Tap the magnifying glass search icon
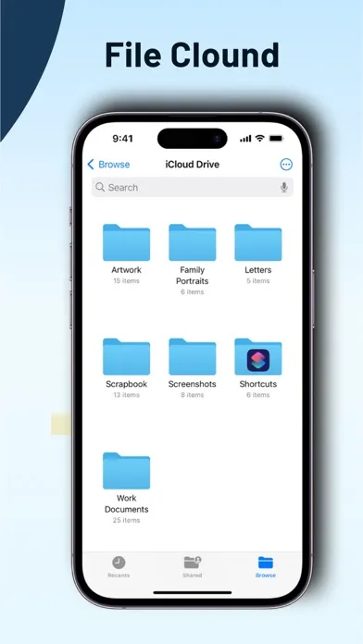This screenshot has width=363, height=644. (100, 187)
